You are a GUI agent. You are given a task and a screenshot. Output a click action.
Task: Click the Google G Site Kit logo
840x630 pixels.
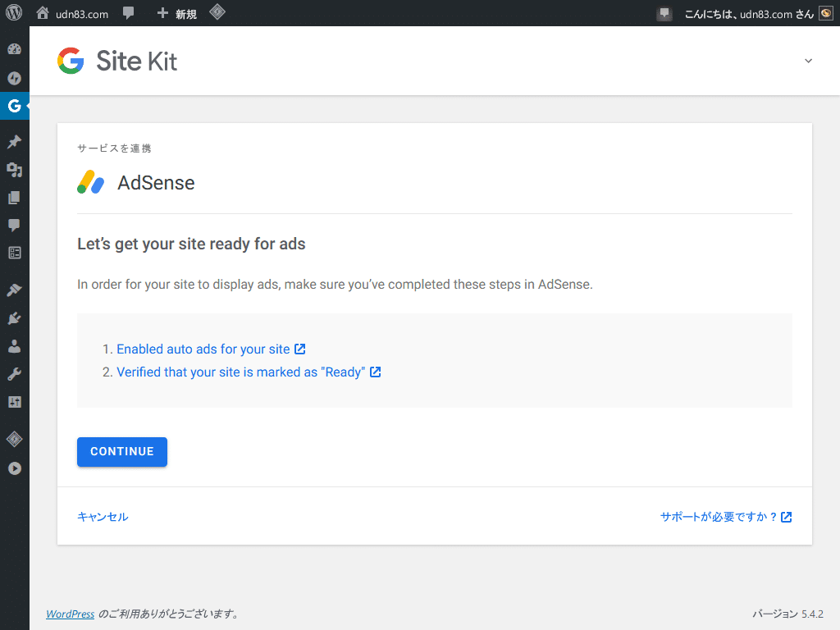[71, 61]
